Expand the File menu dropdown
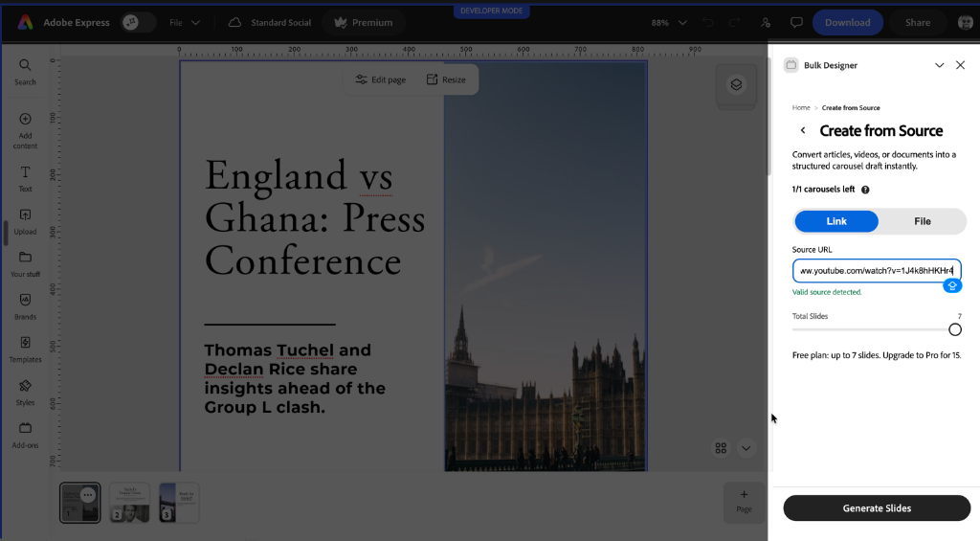 coord(185,23)
